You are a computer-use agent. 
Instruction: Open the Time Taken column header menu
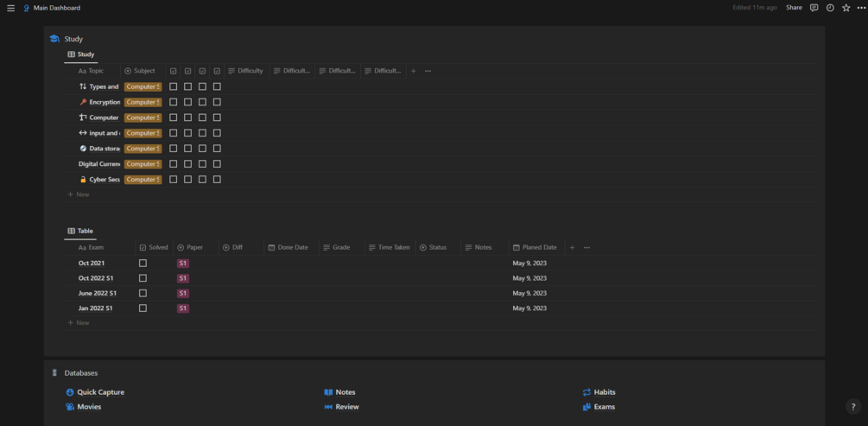tap(390, 248)
